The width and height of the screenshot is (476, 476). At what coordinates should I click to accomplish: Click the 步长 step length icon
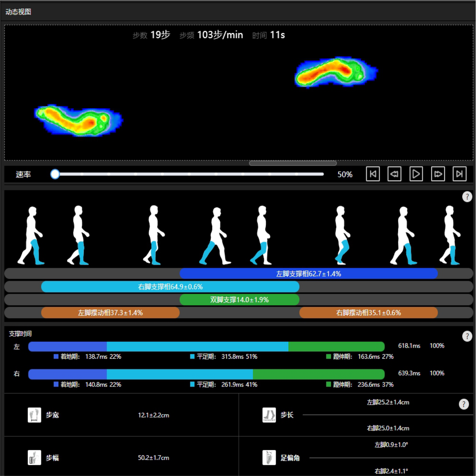click(269, 415)
